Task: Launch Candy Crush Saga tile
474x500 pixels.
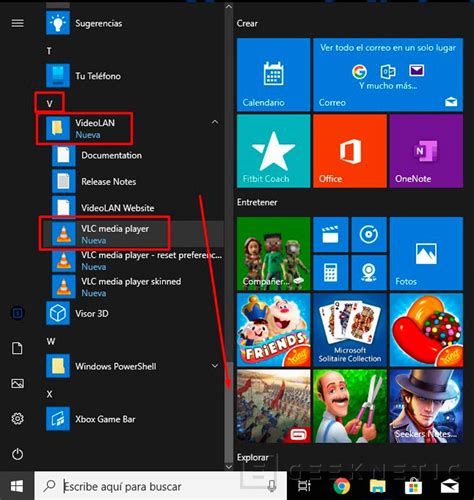Action: point(426,330)
